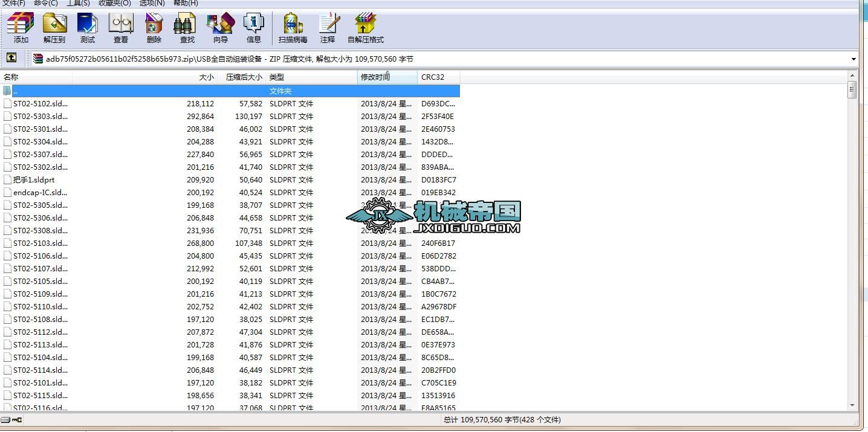Screen dimensions: 868x432
Task: Select file ST02-5308.sld...
Action: pos(40,230)
